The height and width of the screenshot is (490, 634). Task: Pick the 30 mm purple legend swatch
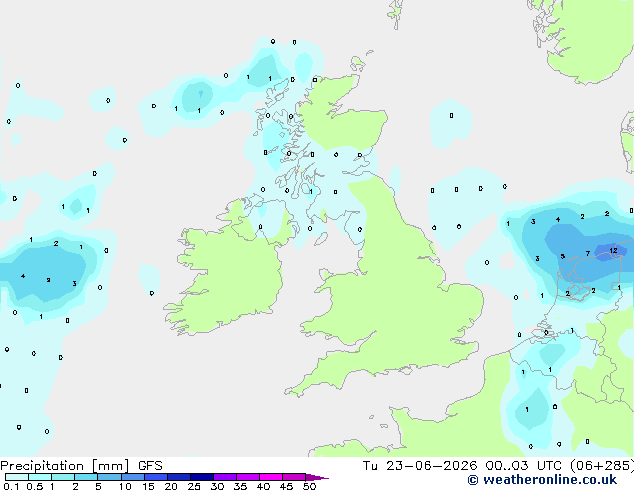coord(224,477)
